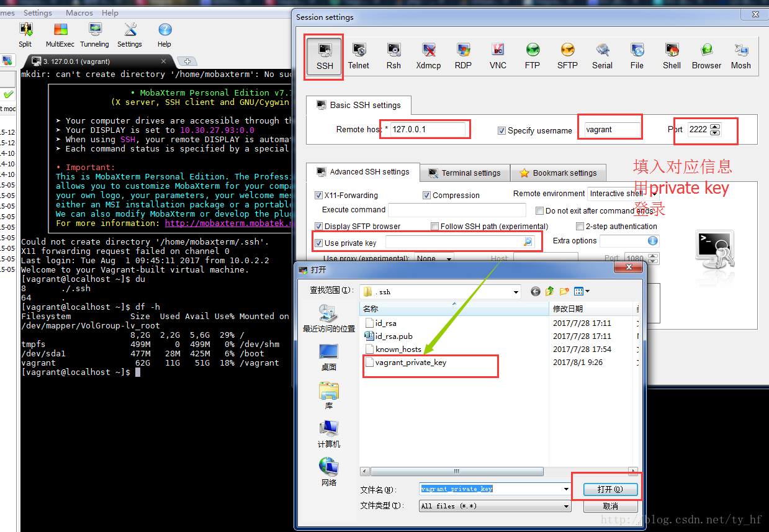The image size is (769, 532).
Task: Select the Serial session type
Action: coord(602,56)
